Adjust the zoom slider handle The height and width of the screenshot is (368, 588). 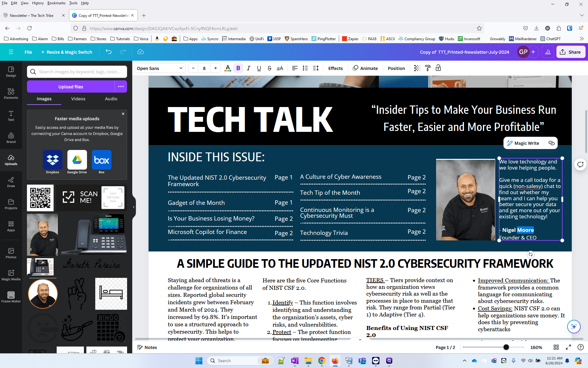tap(506, 347)
